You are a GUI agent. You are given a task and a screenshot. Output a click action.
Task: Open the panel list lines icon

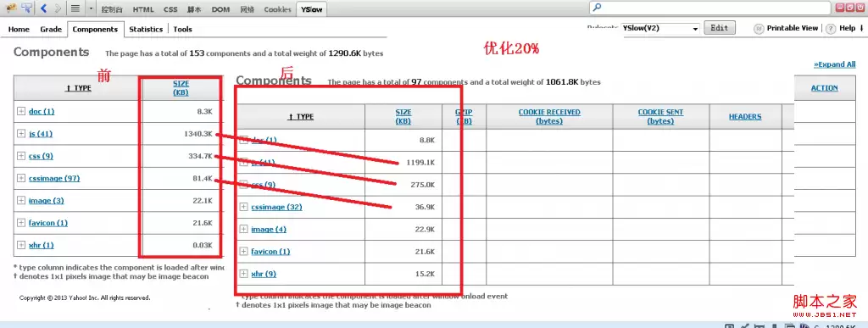pyautogui.click(x=75, y=8)
